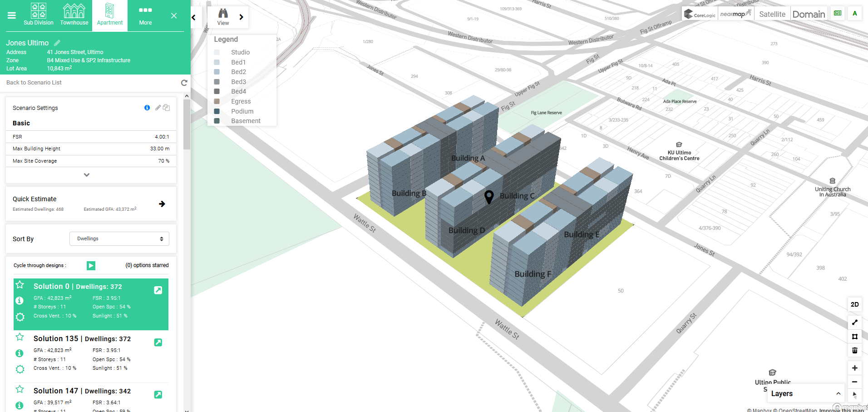Play cycle through designs
The image size is (868, 412).
coord(91,266)
